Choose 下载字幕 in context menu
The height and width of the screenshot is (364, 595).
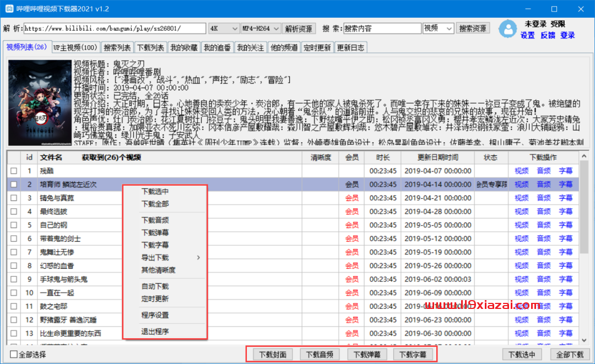155,245
